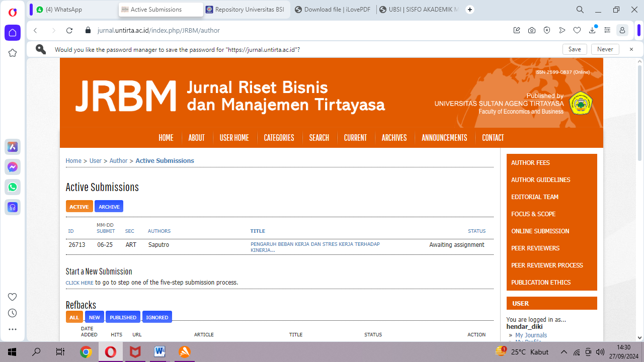Sort submissions by TITLE column
This screenshot has height=362, width=644.
(258, 231)
